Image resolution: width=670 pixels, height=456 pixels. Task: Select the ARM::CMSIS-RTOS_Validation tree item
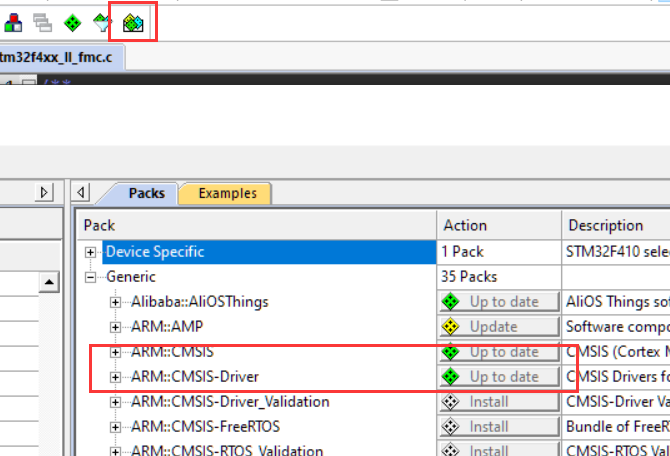coord(226,450)
